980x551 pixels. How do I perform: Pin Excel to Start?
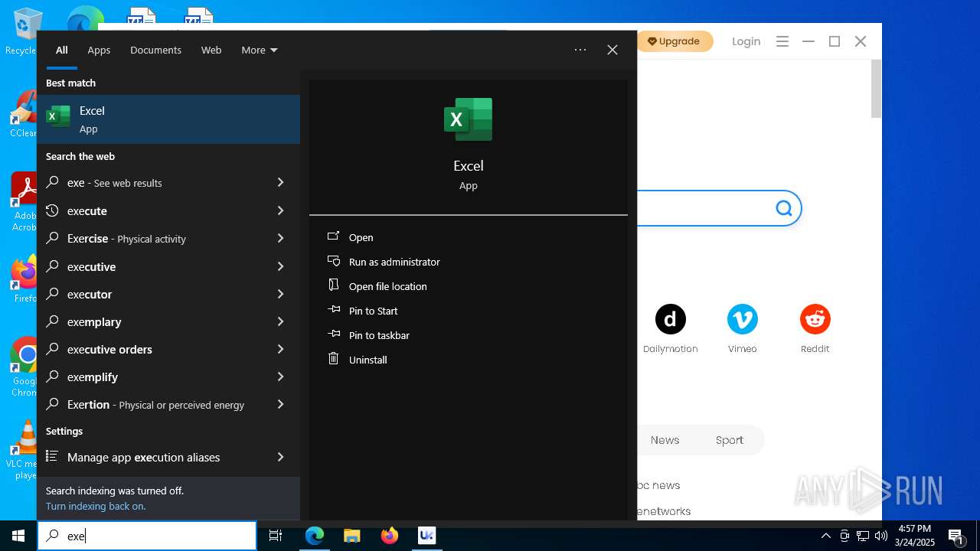pos(373,311)
